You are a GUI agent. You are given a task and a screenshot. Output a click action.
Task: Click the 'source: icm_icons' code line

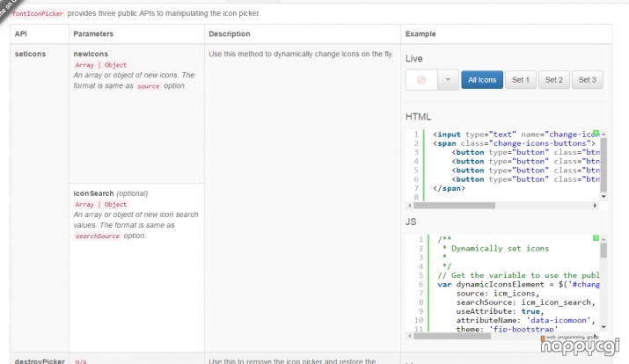pos(498,294)
